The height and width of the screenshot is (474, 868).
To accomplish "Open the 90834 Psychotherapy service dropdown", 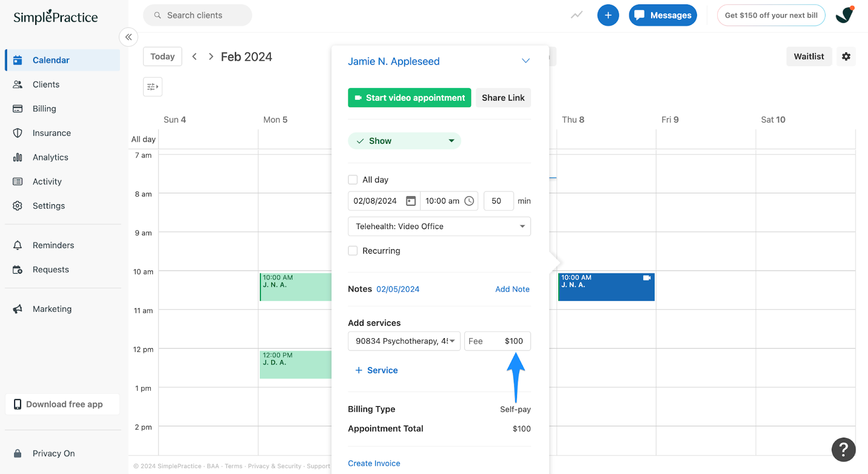I will coord(404,341).
